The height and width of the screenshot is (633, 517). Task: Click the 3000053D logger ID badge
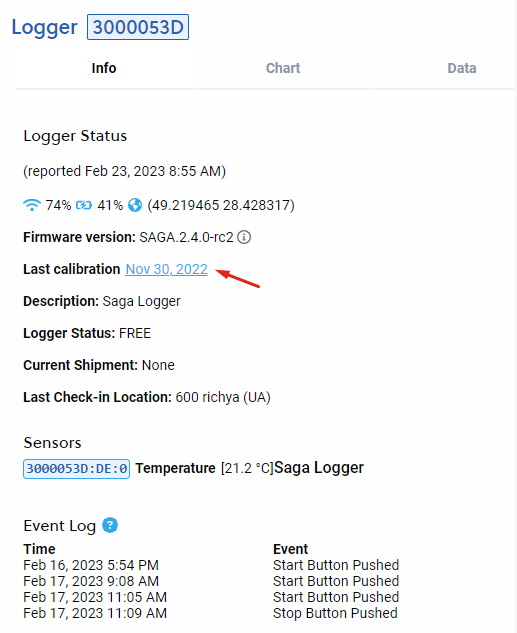[x=138, y=27]
